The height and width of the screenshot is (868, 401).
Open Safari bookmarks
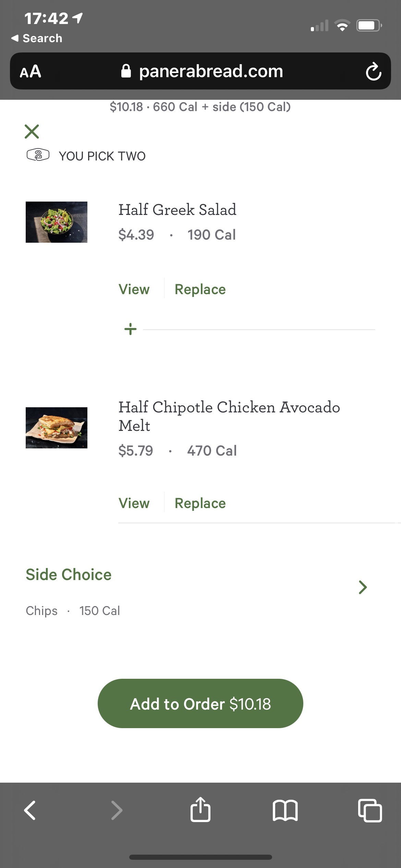(x=285, y=810)
